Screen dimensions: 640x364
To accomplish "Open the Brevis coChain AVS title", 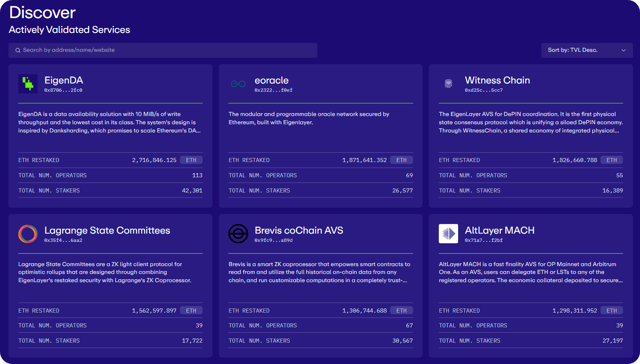I will [x=299, y=230].
